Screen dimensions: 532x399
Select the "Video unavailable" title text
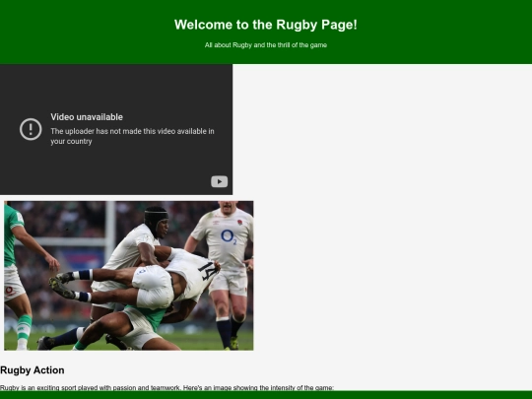click(x=87, y=117)
